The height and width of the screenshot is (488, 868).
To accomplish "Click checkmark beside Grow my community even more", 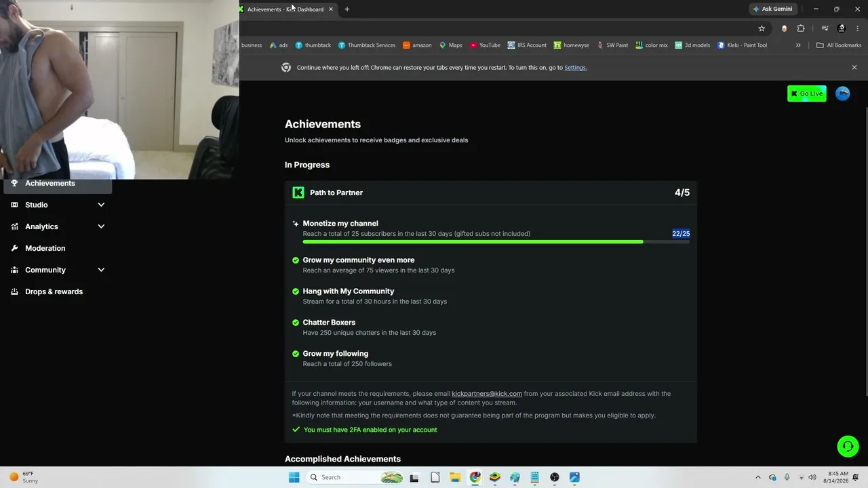I will 296,260.
